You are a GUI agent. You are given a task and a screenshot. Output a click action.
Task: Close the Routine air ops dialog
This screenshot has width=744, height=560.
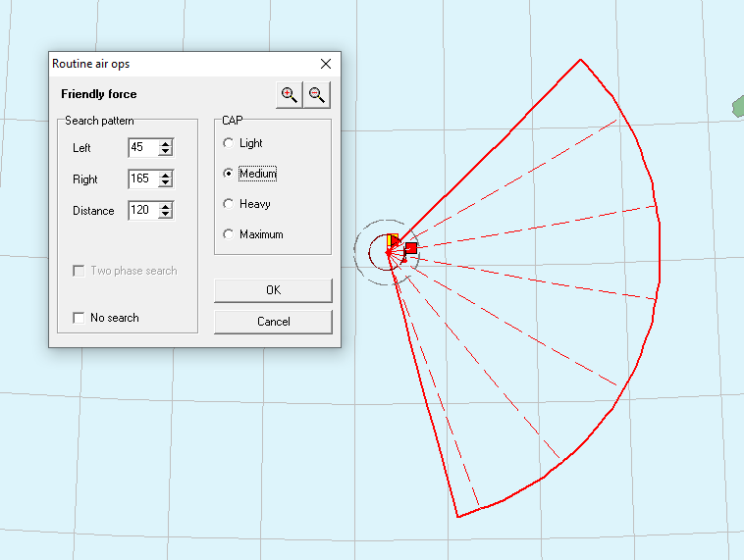[326, 64]
